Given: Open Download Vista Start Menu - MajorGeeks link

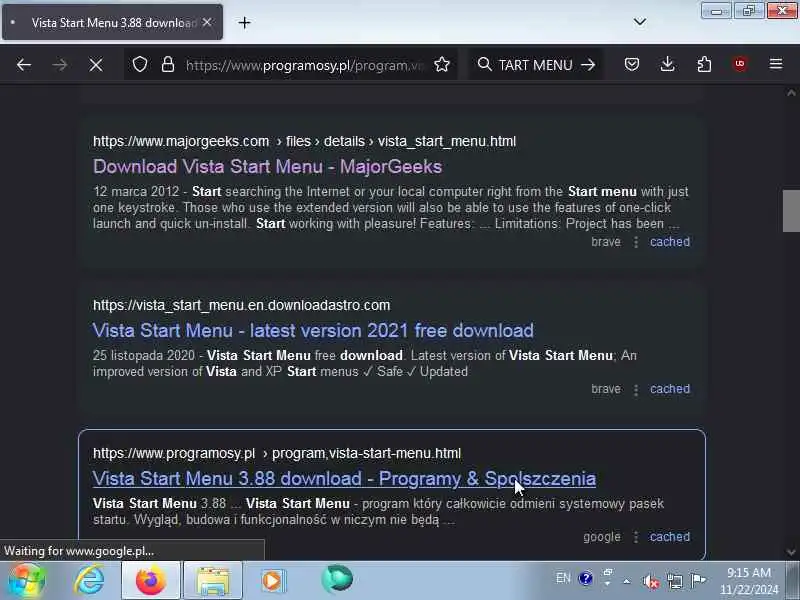Looking at the screenshot, I should 267,166.
